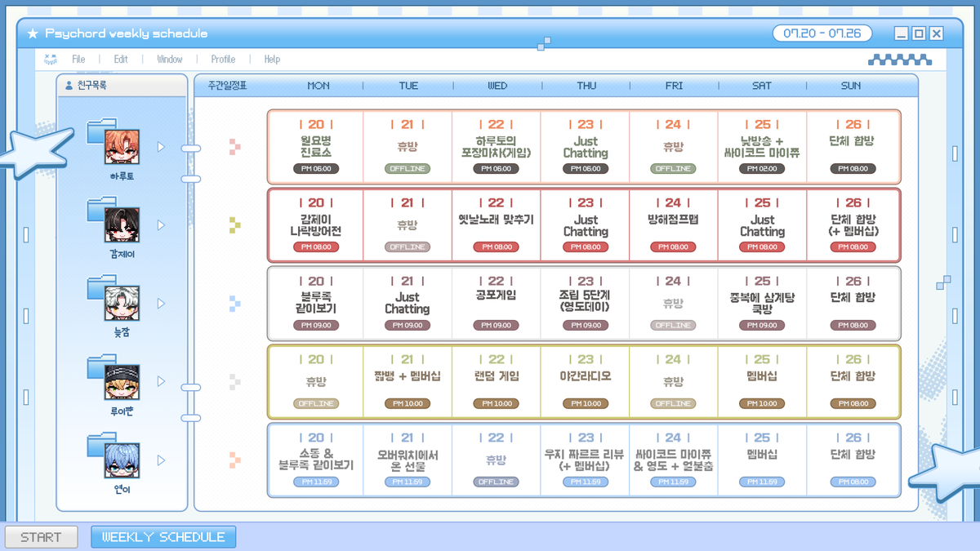Open the Window menu
Image resolution: width=980 pixels, height=551 pixels.
(170, 60)
